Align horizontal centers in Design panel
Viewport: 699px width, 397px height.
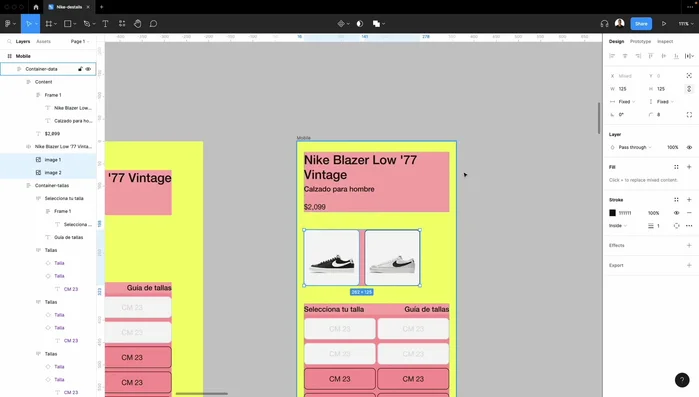[x=625, y=56]
